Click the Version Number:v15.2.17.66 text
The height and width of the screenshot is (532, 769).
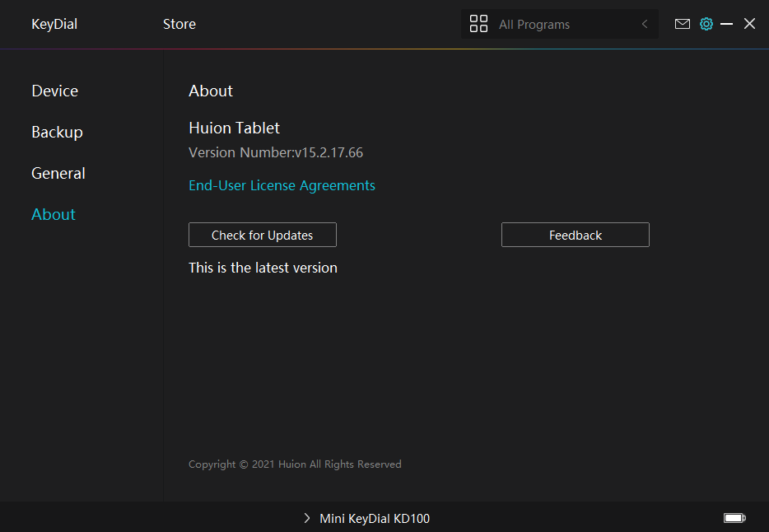coord(276,152)
